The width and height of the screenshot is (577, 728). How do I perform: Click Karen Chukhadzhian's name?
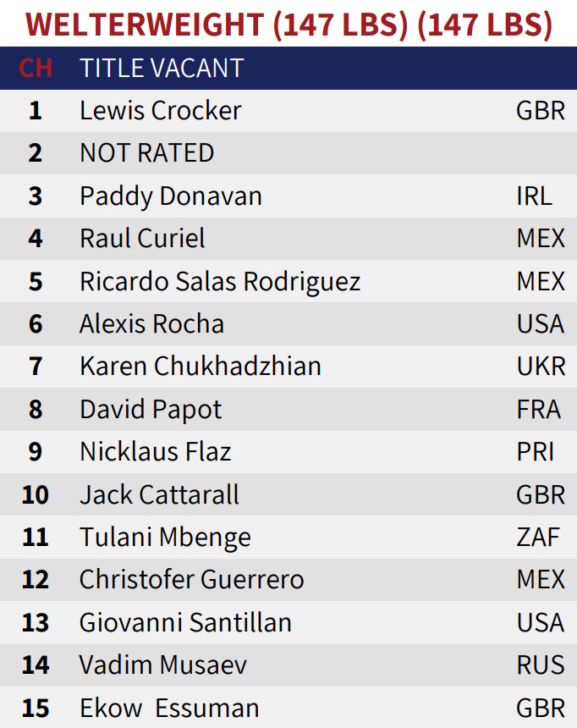click(201, 367)
